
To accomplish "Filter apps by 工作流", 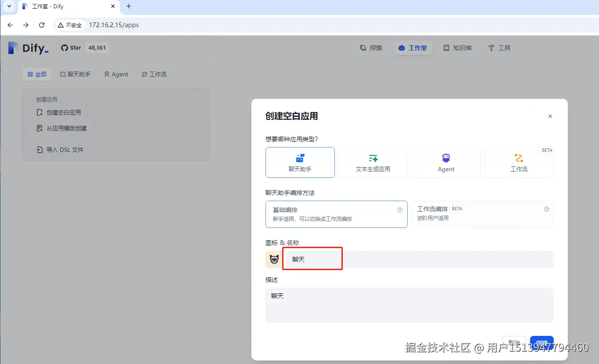I will point(154,74).
